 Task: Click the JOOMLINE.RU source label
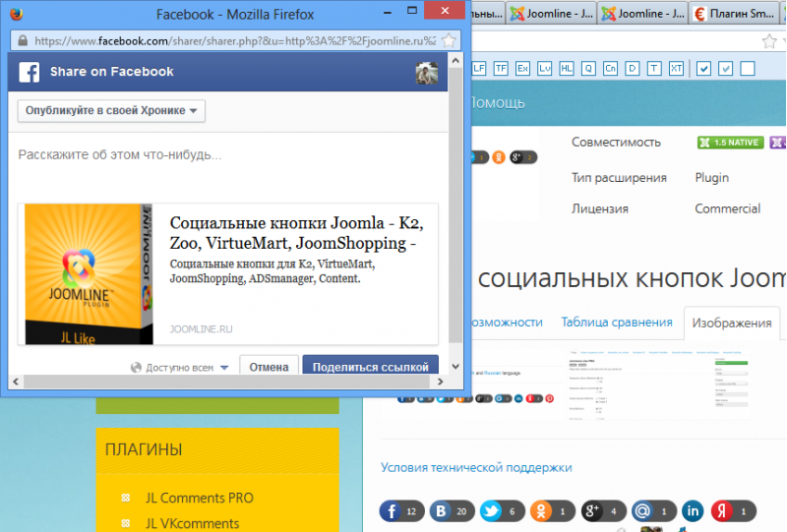201,329
